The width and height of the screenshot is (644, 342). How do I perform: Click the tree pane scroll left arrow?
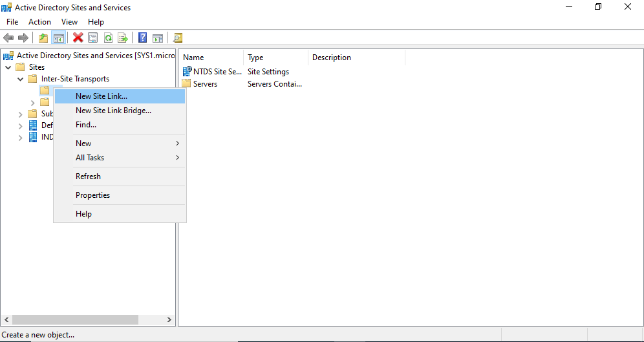[6, 320]
